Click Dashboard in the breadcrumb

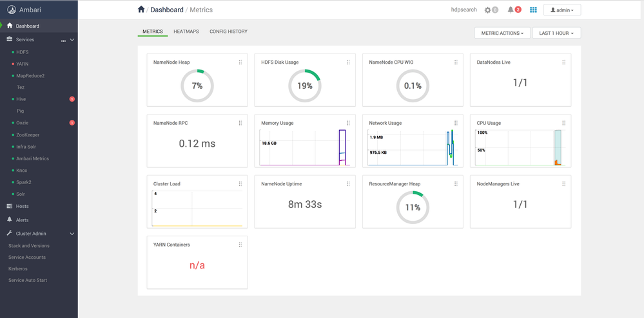[x=167, y=10]
